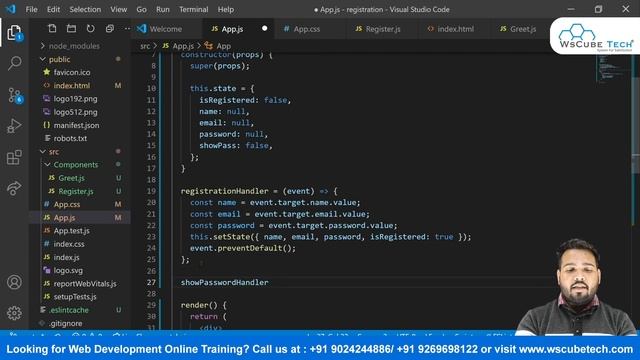The image size is (640, 360).
Task: Open logo.svg file
Action: click(68, 270)
